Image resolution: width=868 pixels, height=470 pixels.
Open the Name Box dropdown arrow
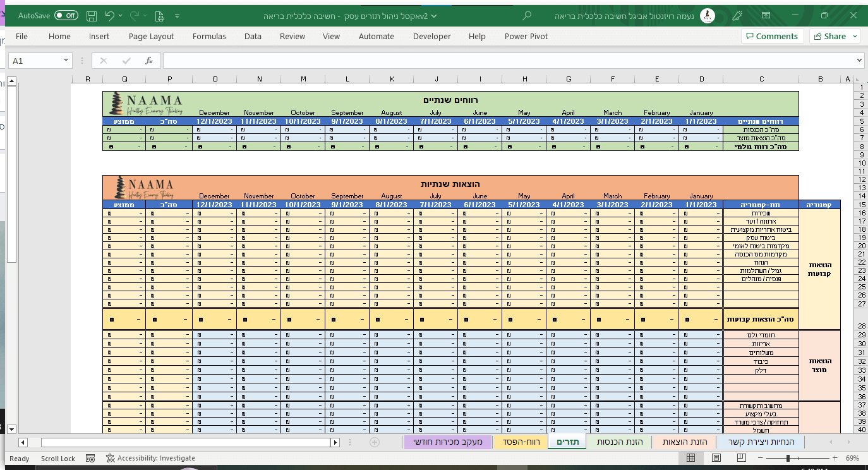click(66, 61)
